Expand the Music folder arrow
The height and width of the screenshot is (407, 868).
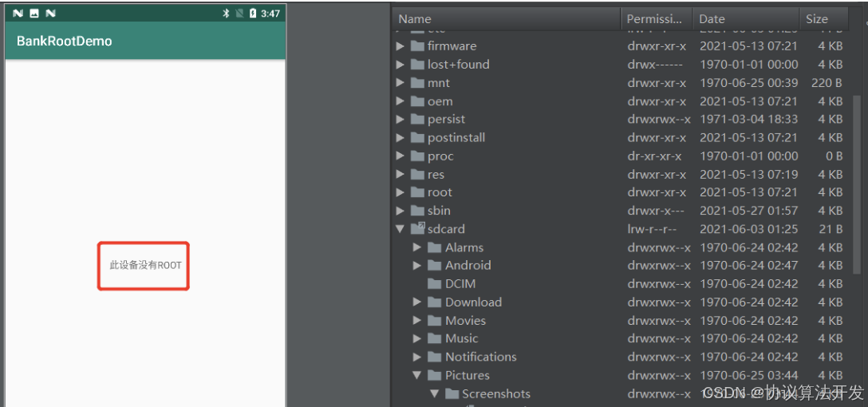pyautogui.click(x=417, y=338)
